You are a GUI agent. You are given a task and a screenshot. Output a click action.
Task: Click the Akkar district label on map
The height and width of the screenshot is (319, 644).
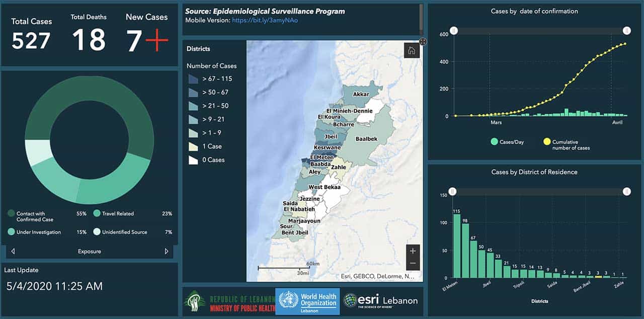(361, 94)
